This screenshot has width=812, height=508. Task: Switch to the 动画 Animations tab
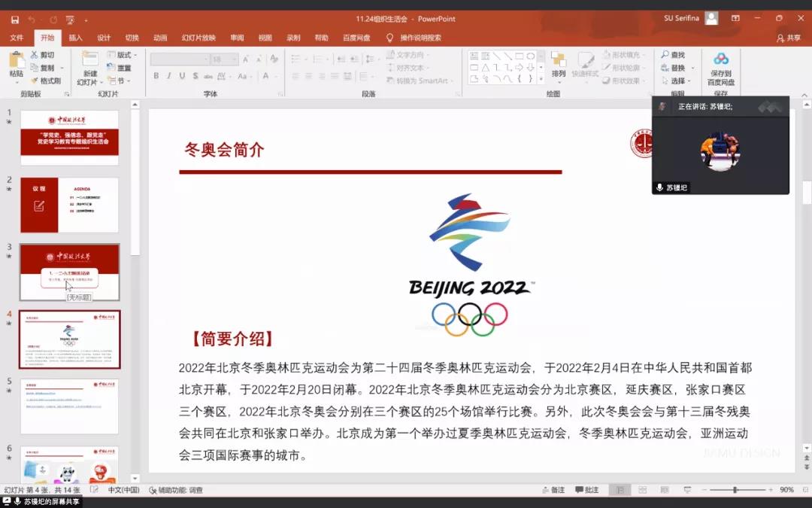pyautogui.click(x=160, y=38)
